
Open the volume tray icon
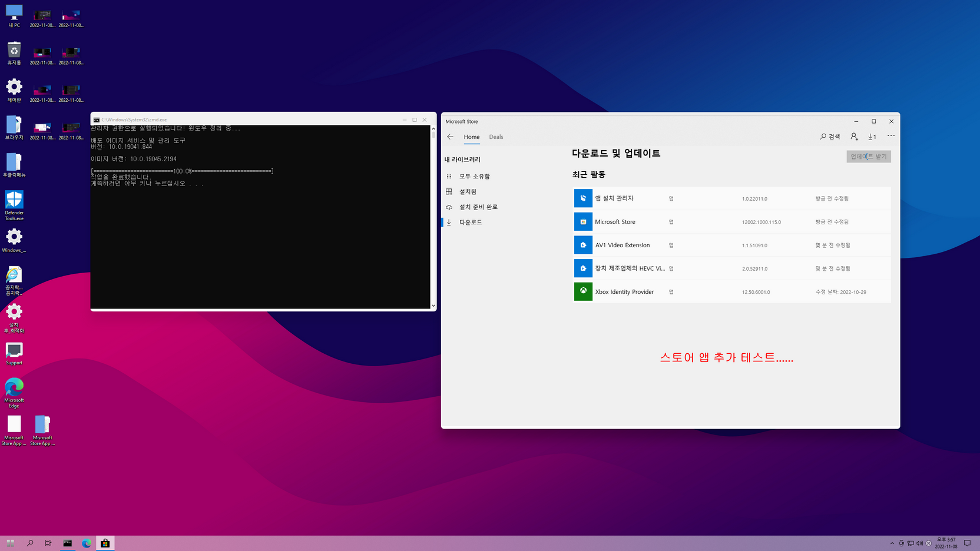920,543
